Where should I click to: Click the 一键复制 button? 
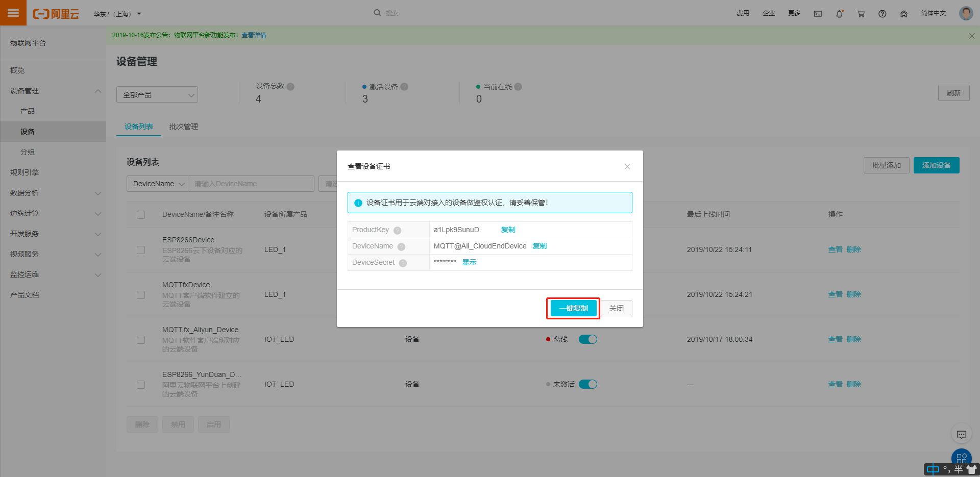[573, 308]
